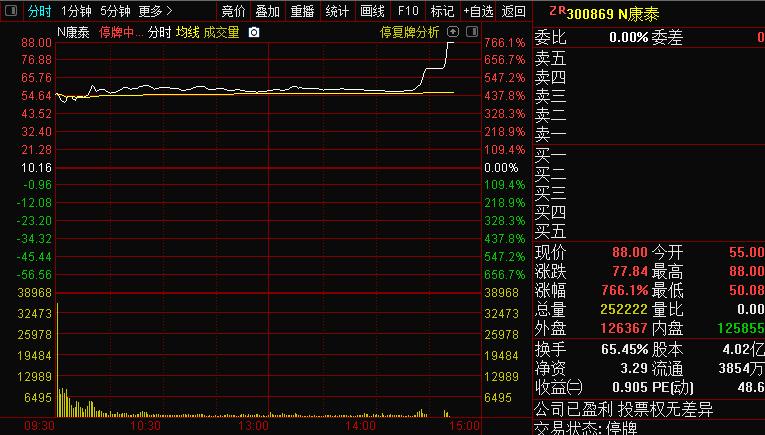Open the 统计 statistics tool
Screen dimensions: 765x435
[x=337, y=11]
